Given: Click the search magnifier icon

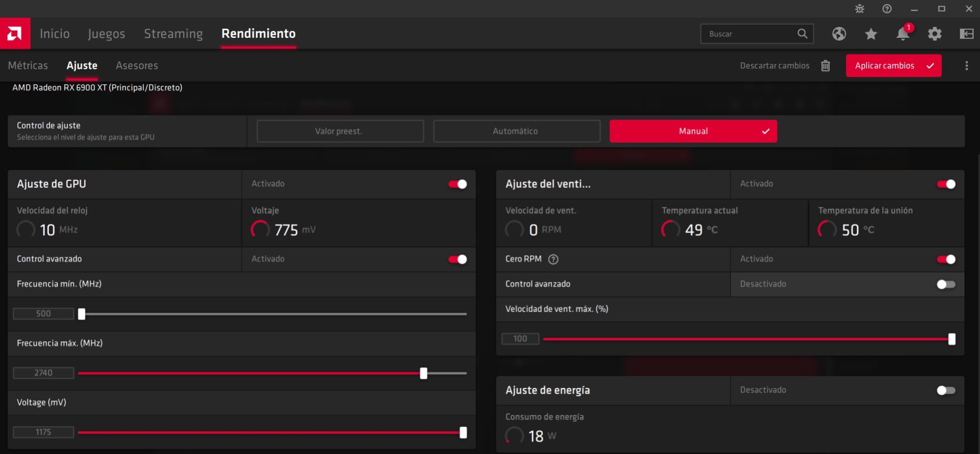Looking at the screenshot, I should click(x=802, y=34).
